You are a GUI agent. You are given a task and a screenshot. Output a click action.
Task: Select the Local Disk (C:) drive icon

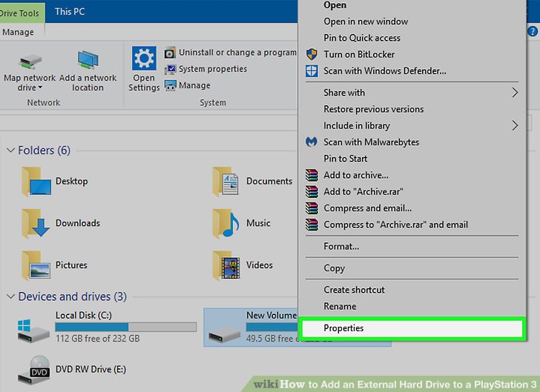pyautogui.click(x=33, y=330)
